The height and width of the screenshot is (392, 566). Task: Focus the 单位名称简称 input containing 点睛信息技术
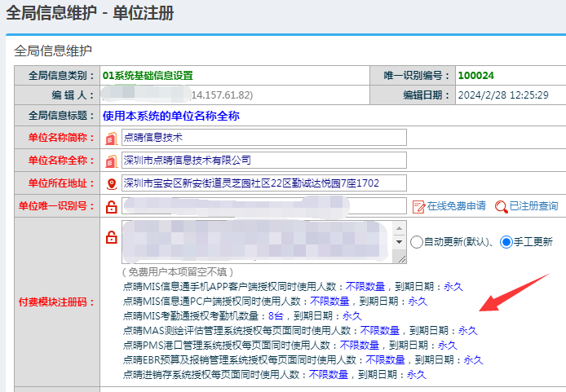pos(263,137)
